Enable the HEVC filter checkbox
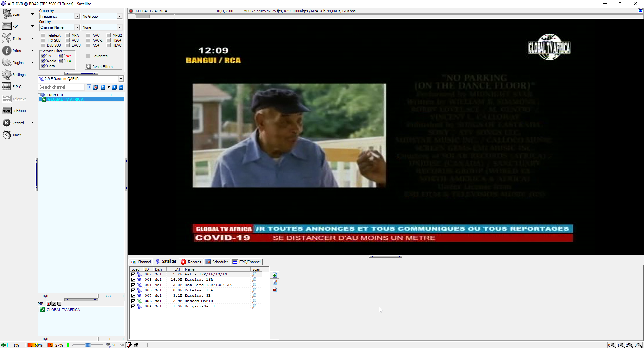Screen dimensions: 644x348 (109, 45)
